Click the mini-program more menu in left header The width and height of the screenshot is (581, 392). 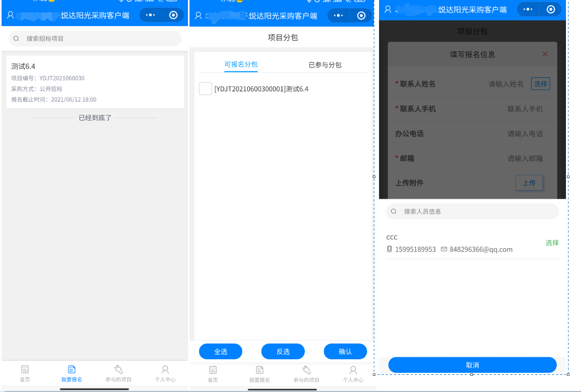(x=151, y=15)
